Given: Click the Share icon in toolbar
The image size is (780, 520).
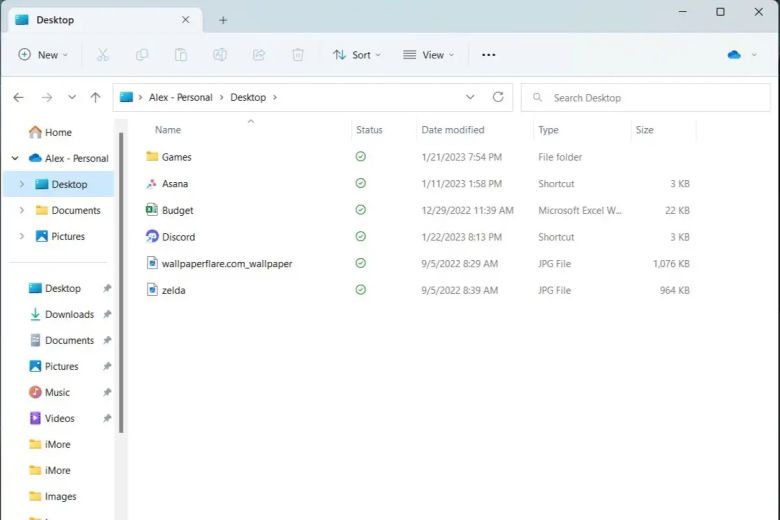Looking at the screenshot, I should coord(259,55).
